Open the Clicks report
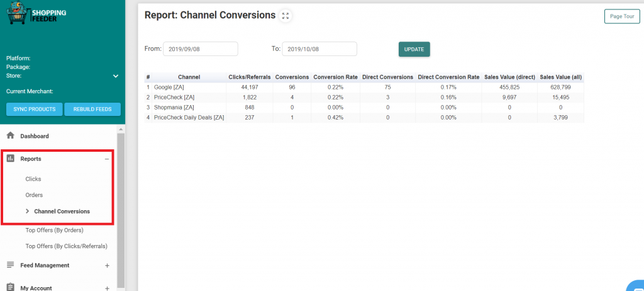Viewport: 644px width, 291px height. (x=33, y=179)
